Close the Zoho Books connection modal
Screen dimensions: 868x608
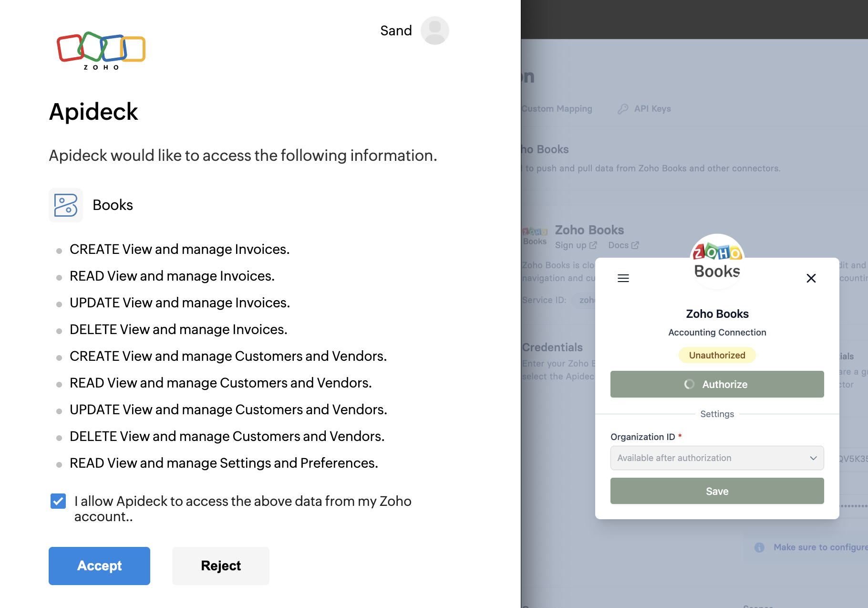pyautogui.click(x=811, y=278)
